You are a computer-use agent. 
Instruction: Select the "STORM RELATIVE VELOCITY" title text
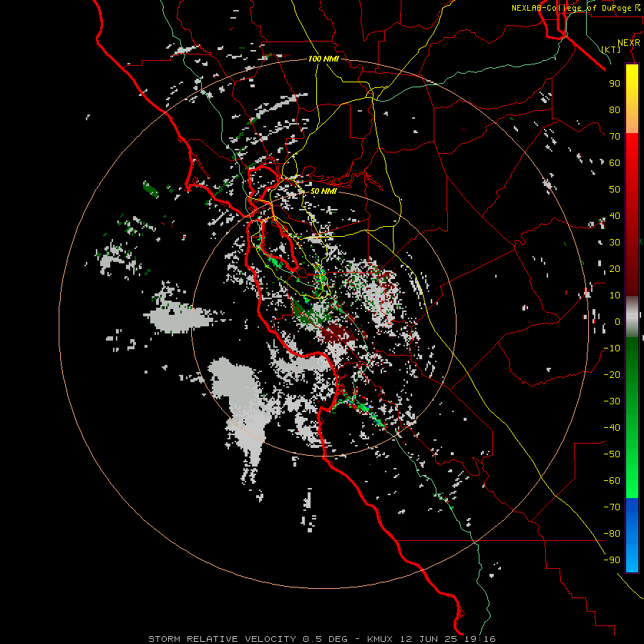click(222, 639)
